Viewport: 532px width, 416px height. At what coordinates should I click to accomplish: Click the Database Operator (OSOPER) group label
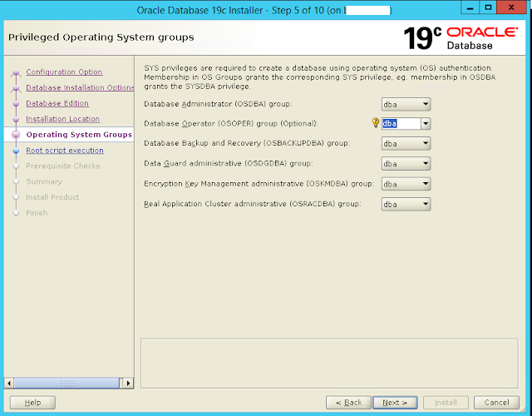pos(231,124)
